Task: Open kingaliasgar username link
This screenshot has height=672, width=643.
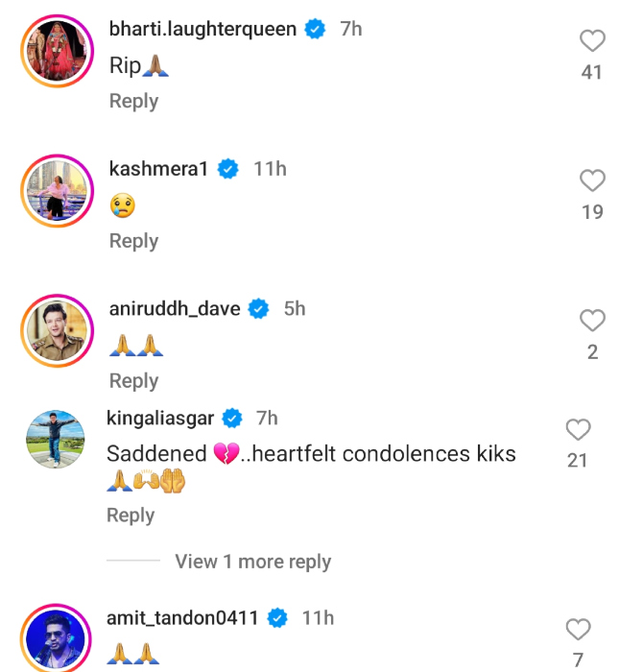Action: pyautogui.click(x=161, y=418)
